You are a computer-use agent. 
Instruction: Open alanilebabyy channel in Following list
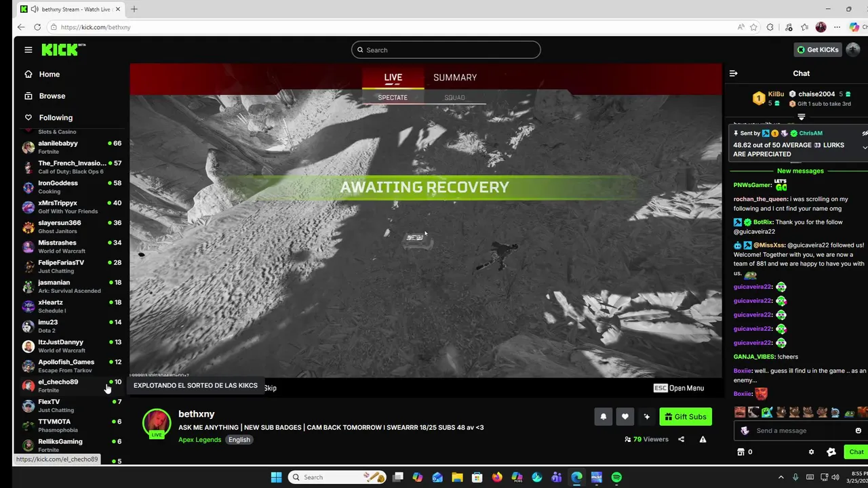tap(71, 147)
